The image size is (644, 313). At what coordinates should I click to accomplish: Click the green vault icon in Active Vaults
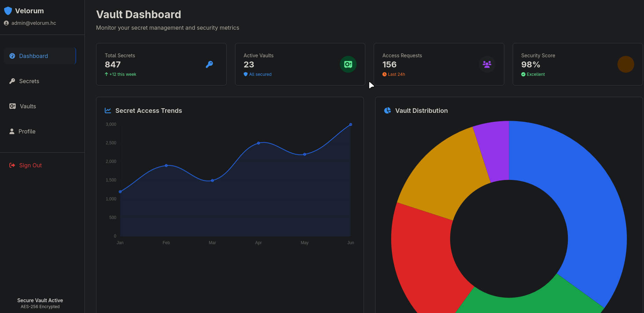pyautogui.click(x=348, y=64)
